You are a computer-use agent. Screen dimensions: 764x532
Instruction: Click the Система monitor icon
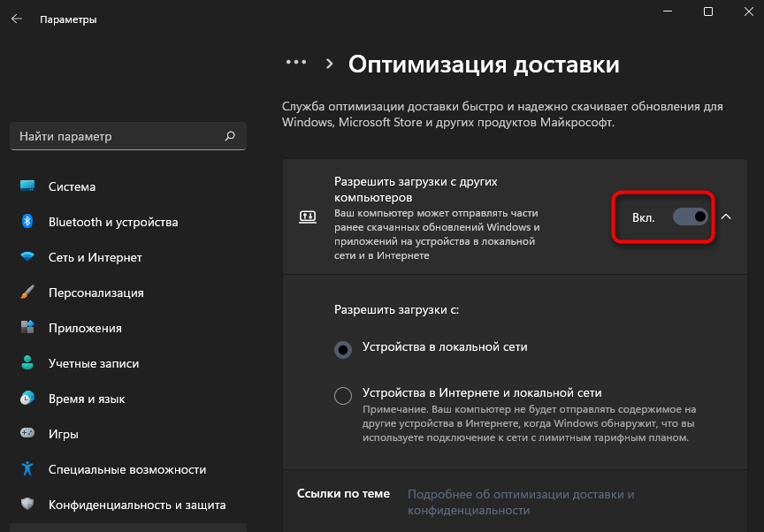click(27, 186)
